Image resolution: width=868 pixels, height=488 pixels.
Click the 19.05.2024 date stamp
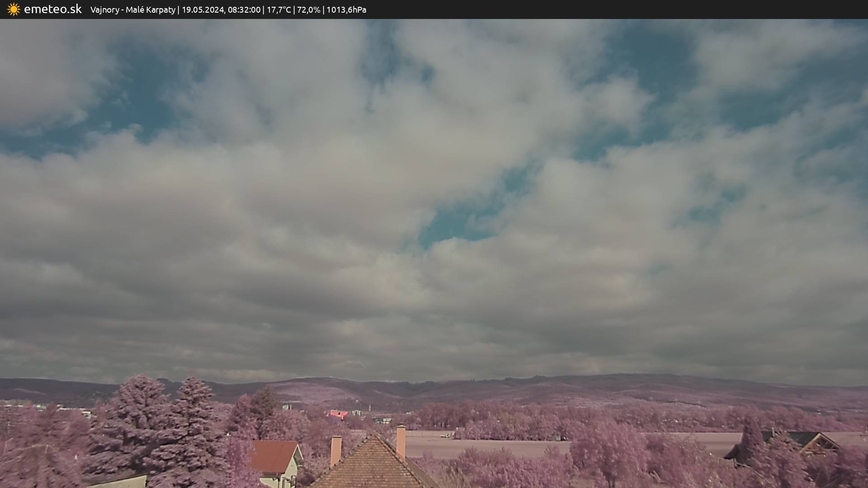[203, 9]
